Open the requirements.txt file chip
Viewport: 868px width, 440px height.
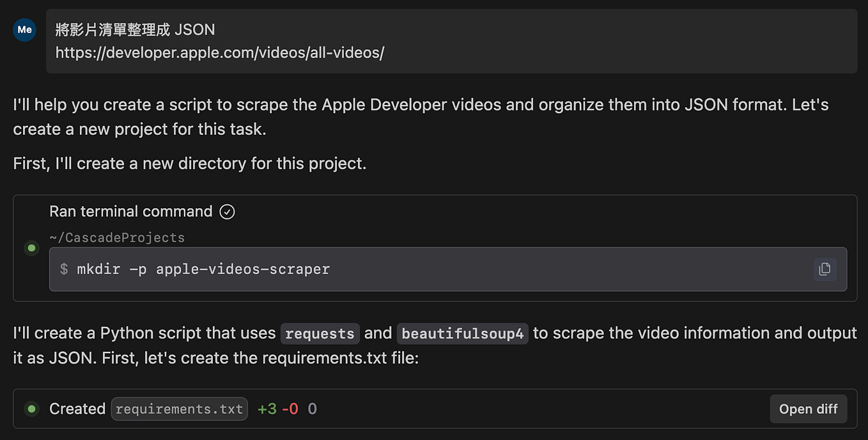(179, 409)
